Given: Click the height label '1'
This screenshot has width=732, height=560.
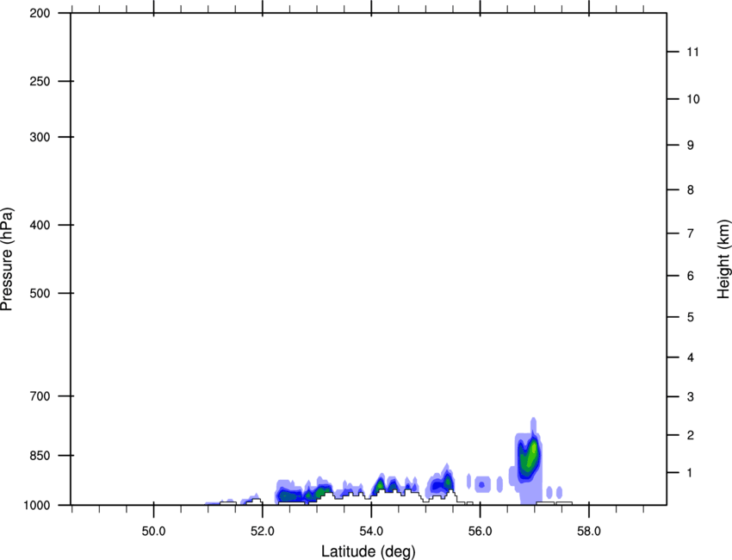Looking at the screenshot, I should [691, 473].
